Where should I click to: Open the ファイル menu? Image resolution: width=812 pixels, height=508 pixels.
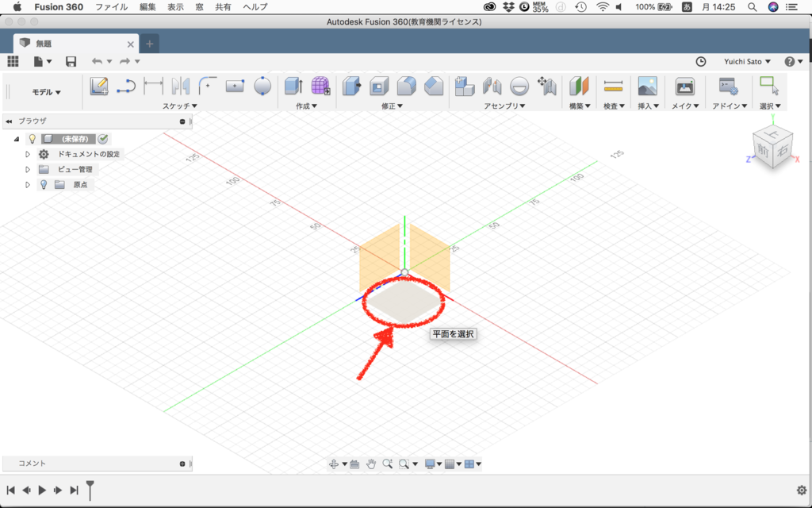coord(112,6)
